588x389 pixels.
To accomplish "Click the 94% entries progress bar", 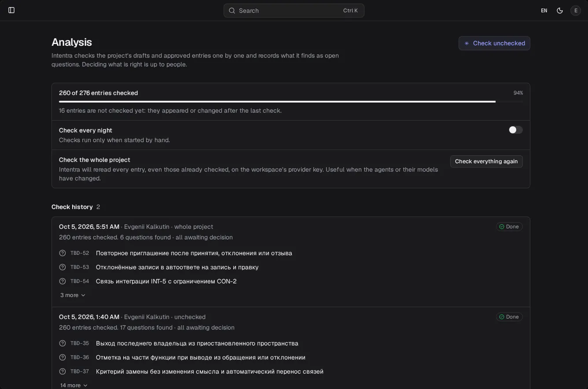I will (291, 102).
